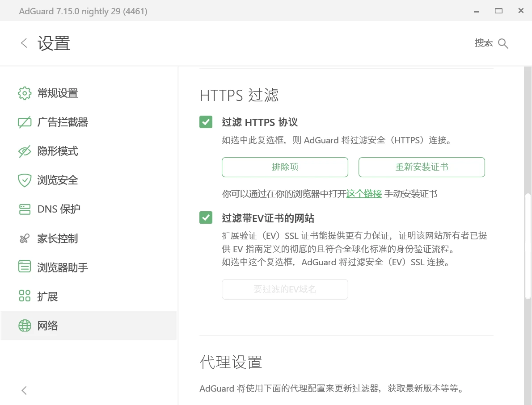
Task: Click the 网络 globe icon
Action: click(25, 326)
